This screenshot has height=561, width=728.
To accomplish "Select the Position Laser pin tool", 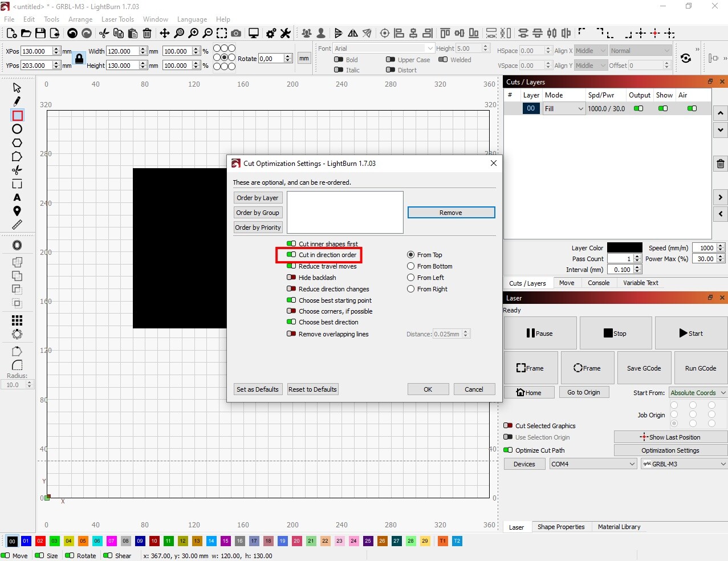I will (17, 212).
